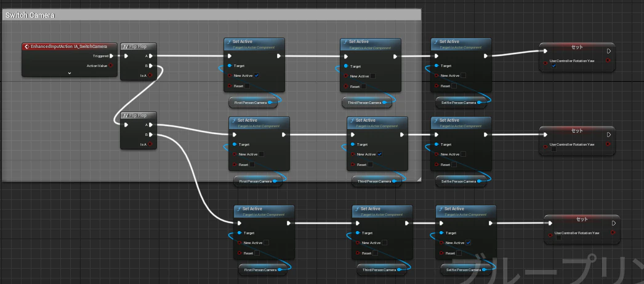Click exec output pin of bottom セット node
The image size is (644, 284).
pyautogui.click(x=614, y=223)
